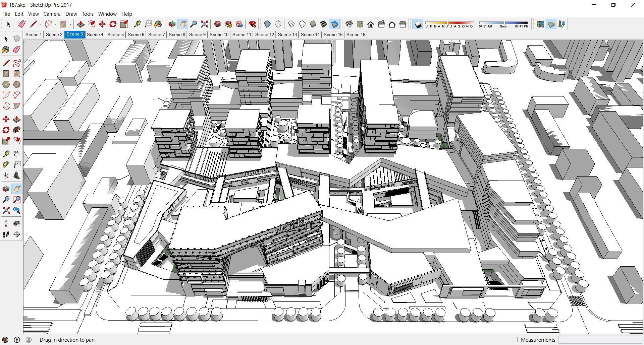Toggle Show/Hide Shadows button
Image resolution: width=644 pixels, height=345 pixels.
point(418,24)
